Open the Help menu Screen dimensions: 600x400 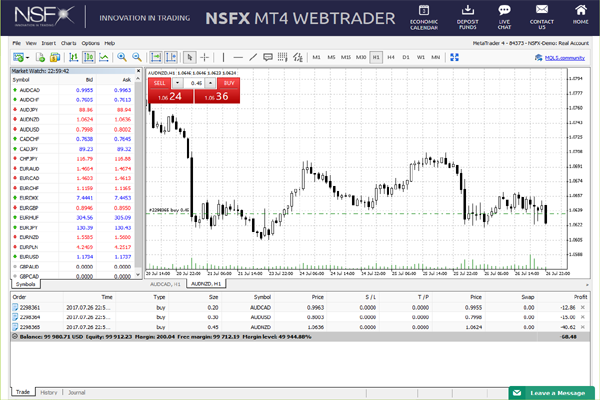click(109, 43)
